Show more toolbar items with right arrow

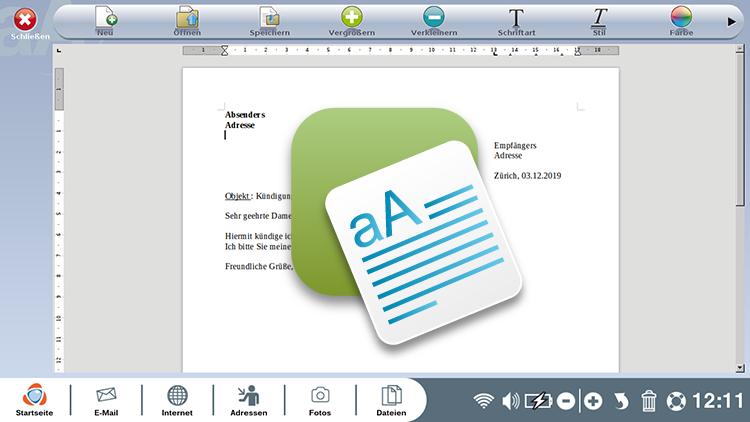point(731,22)
